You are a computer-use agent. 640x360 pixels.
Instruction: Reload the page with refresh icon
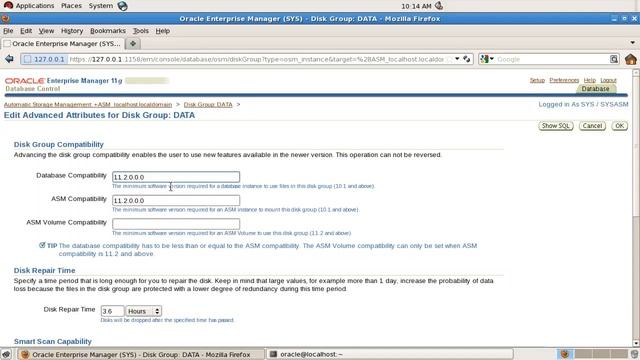[467, 59]
